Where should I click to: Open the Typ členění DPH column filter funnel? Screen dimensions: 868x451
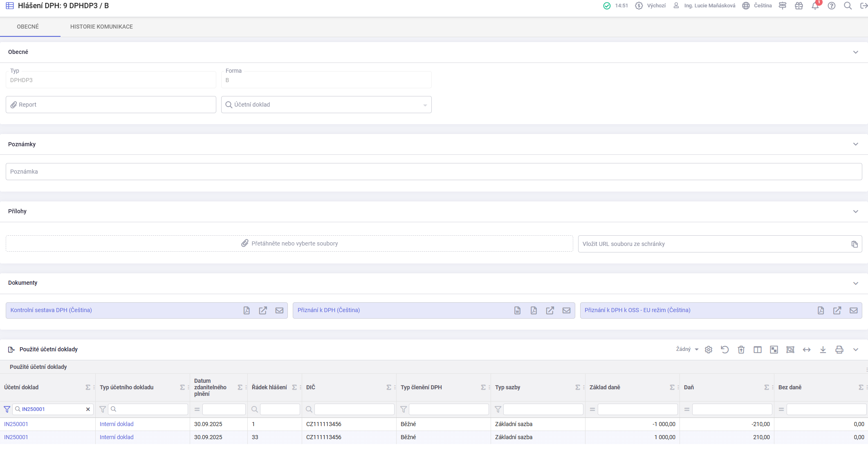point(404,409)
